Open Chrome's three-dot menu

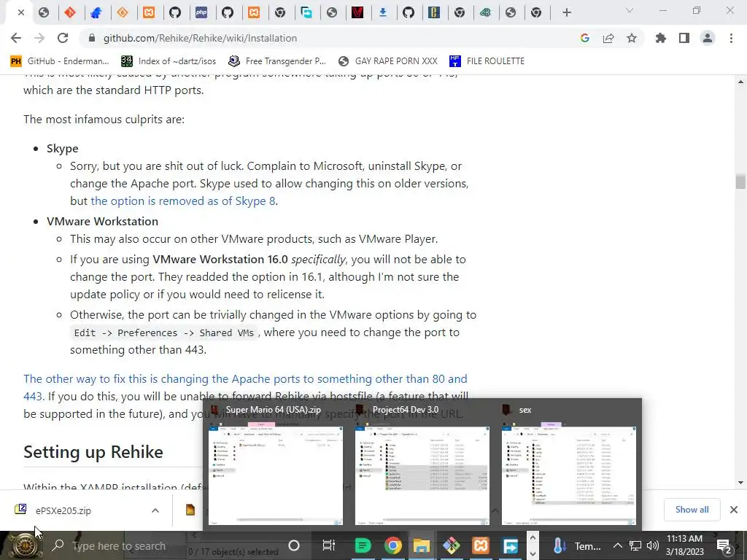click(x=731, y=38)
